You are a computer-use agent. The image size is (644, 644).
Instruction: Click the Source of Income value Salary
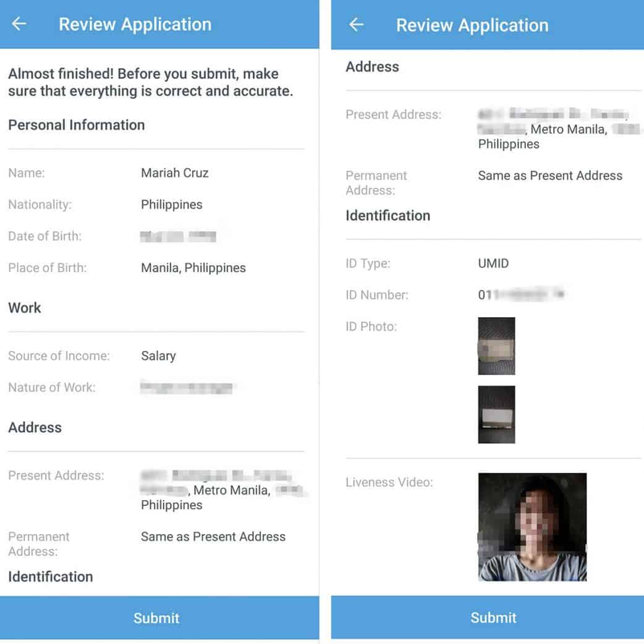click(x=158, y=356)
